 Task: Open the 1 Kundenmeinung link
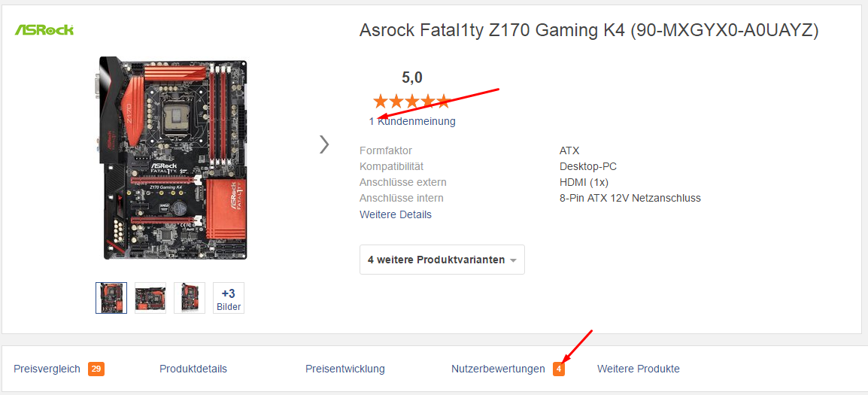click(x=412, y=121)
